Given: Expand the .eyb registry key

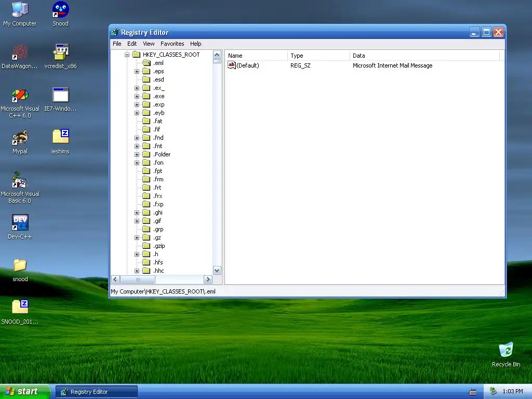Looking at the screenshot, I should (x=137, y=113).
